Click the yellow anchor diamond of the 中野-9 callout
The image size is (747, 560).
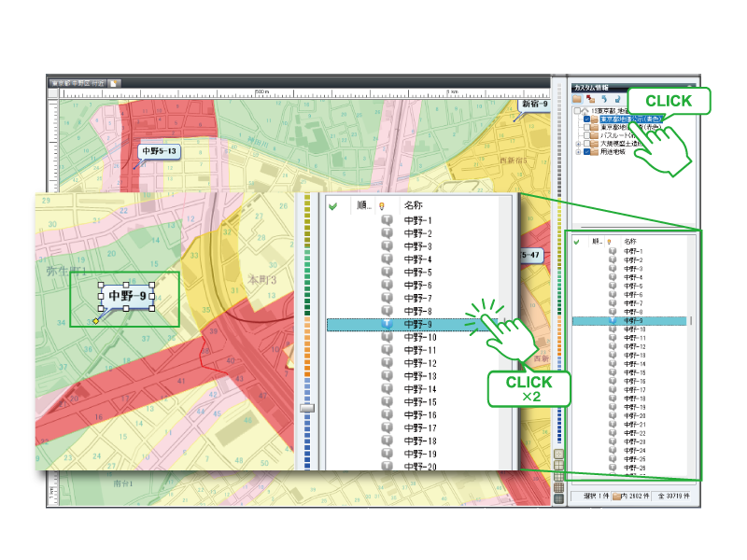pos(96,321)
